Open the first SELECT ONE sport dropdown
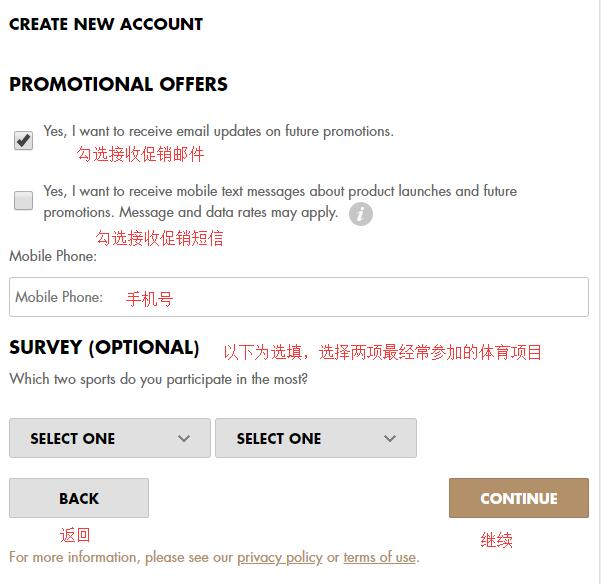 [109, 438]
